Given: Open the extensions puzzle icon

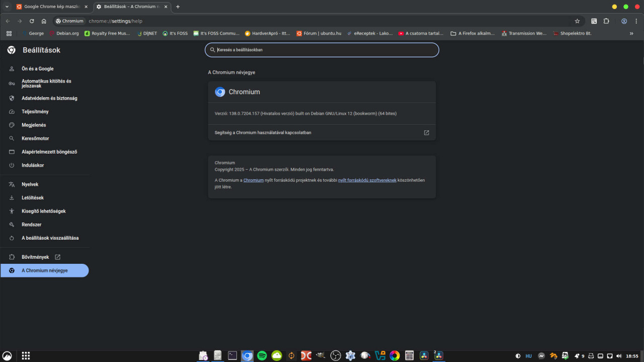Looking at the screenshot, I should click(606, 21).
